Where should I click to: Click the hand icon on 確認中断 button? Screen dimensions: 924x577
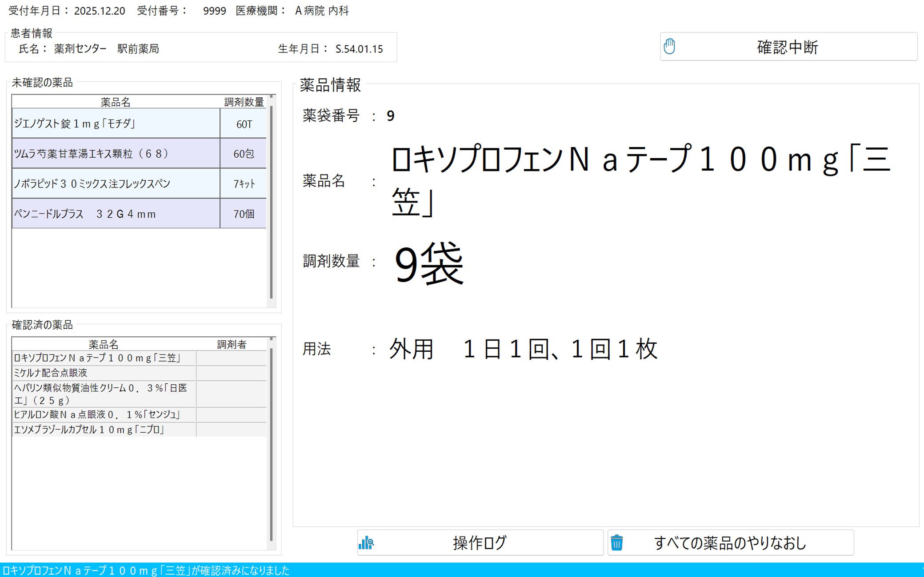click(x=669, y=46)
